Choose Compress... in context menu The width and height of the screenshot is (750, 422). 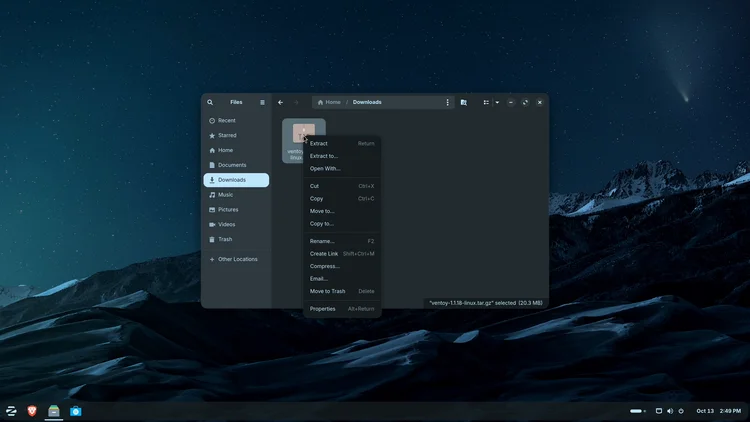click(342, 266)
